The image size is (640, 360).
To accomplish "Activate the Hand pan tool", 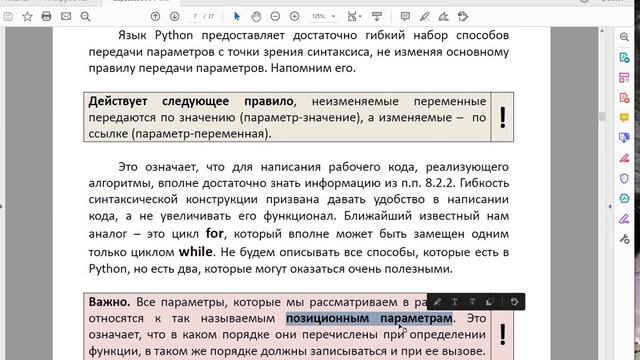I will (256, 16).
